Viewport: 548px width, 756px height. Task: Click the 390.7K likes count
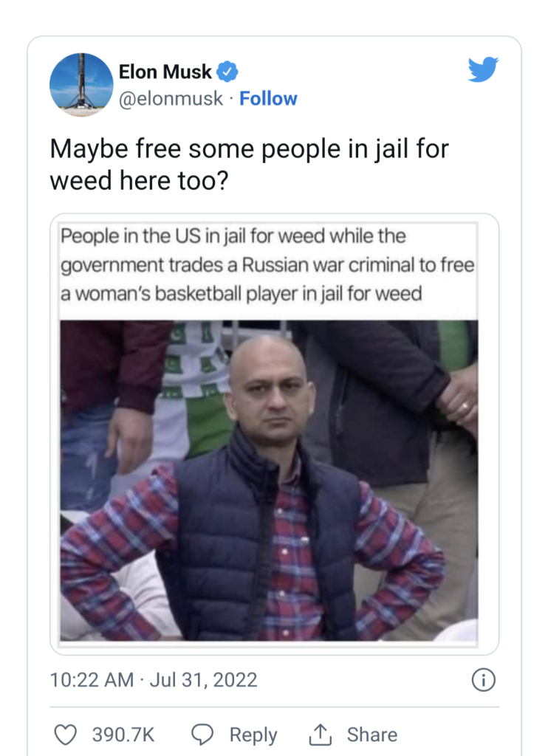pyautogui.click(x=123, y=735)
